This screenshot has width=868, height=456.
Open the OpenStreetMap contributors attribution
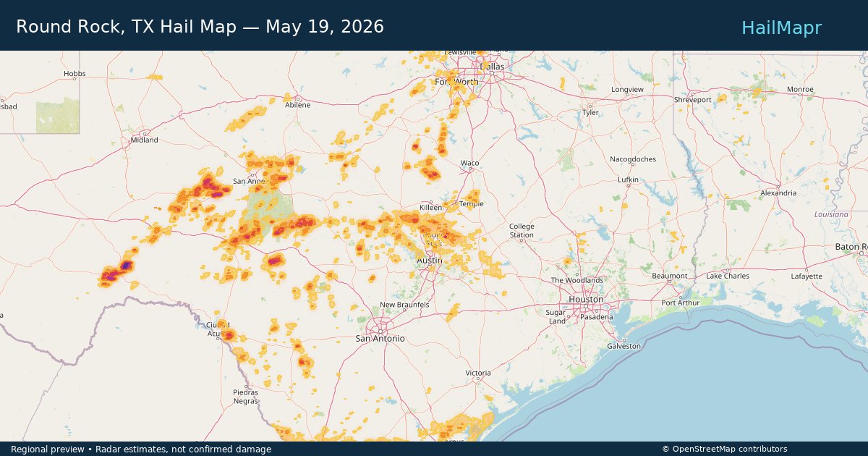coord(725,449)
